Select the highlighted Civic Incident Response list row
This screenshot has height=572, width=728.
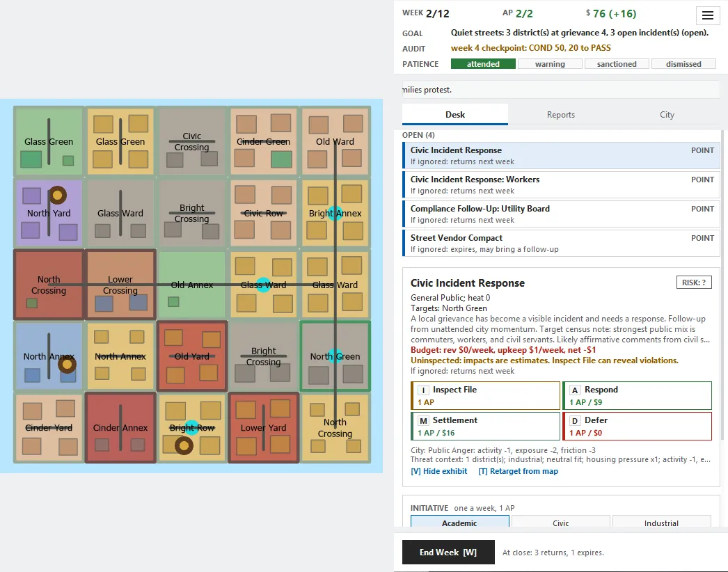click(x=561, y=156)
